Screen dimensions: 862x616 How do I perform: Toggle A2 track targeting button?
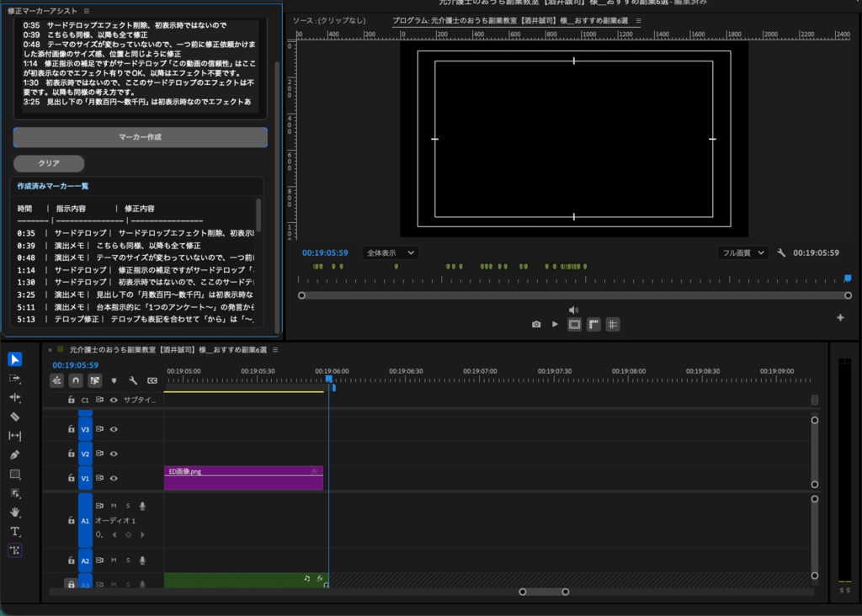[x=85, y=560]
